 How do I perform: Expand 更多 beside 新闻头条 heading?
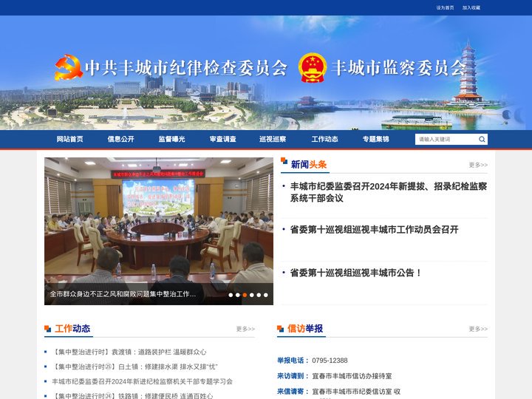[x=477, y=165]
